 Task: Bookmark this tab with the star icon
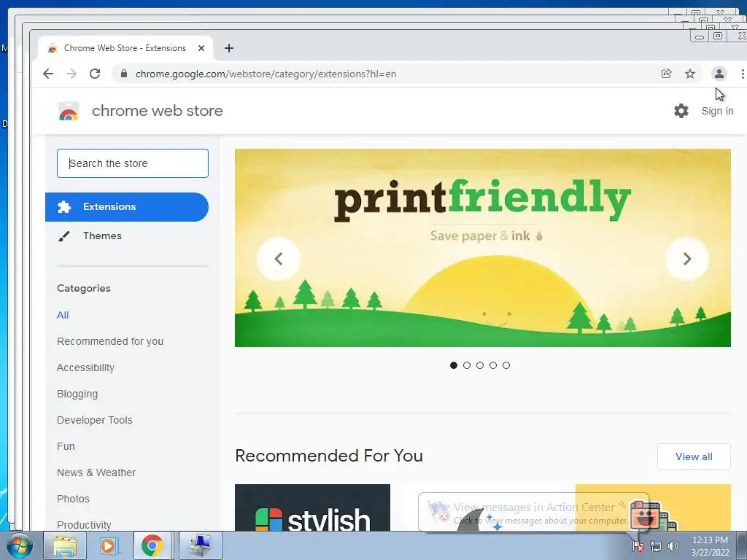690,74
